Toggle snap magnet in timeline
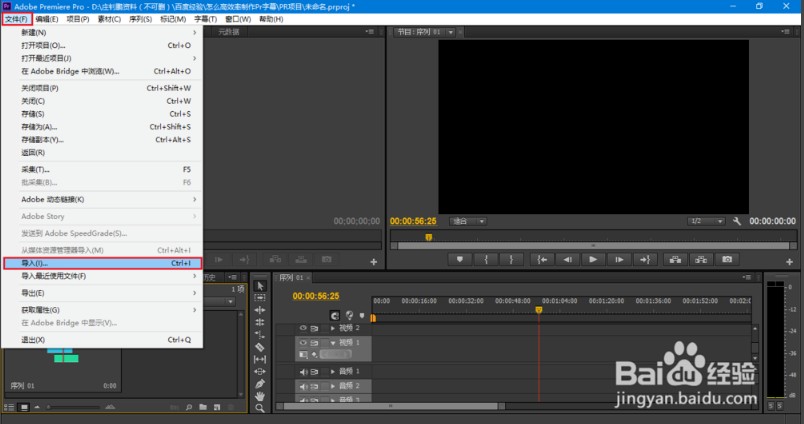This screenshot has height=424, width=804. (335, 316)
